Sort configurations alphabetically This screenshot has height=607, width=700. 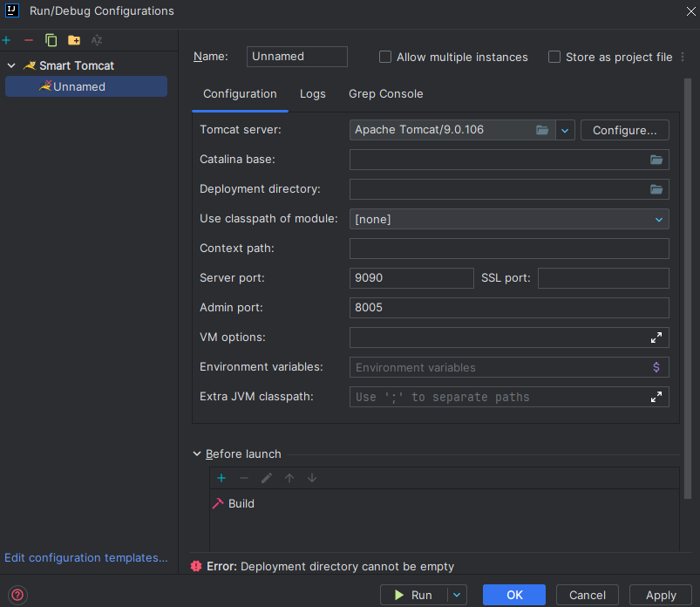point(97,40)
